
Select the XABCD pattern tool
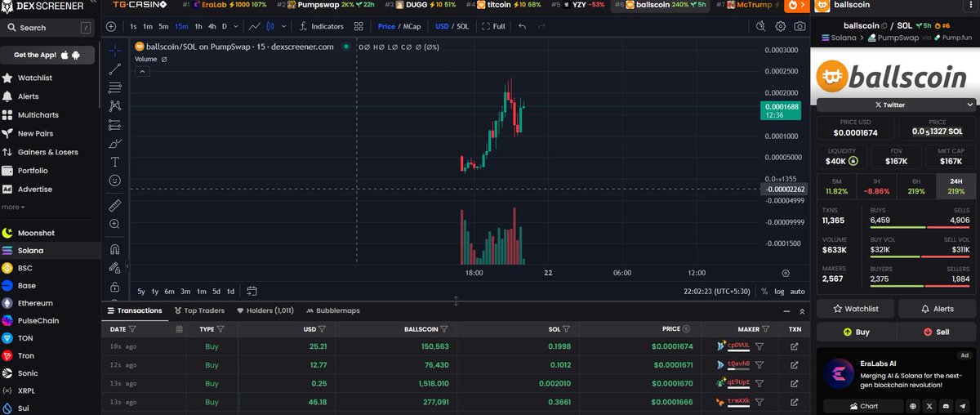pos(114,106)
